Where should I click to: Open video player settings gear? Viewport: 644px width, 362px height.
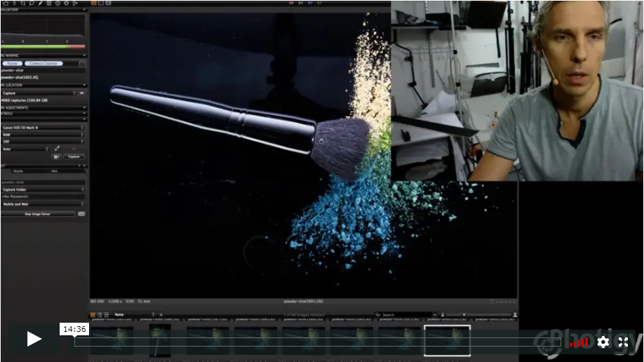pyautogui.click(x=603, y=342)
